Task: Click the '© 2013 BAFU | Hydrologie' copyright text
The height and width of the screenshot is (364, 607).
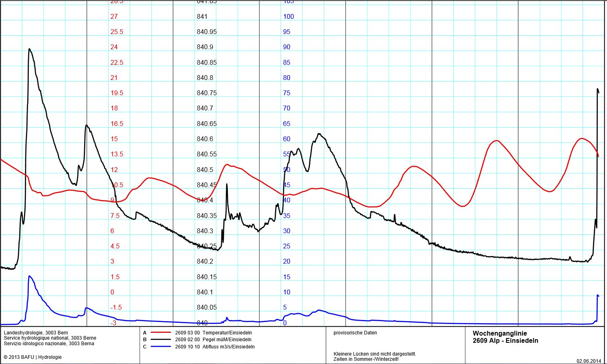Action: click(x=33, y=357)
